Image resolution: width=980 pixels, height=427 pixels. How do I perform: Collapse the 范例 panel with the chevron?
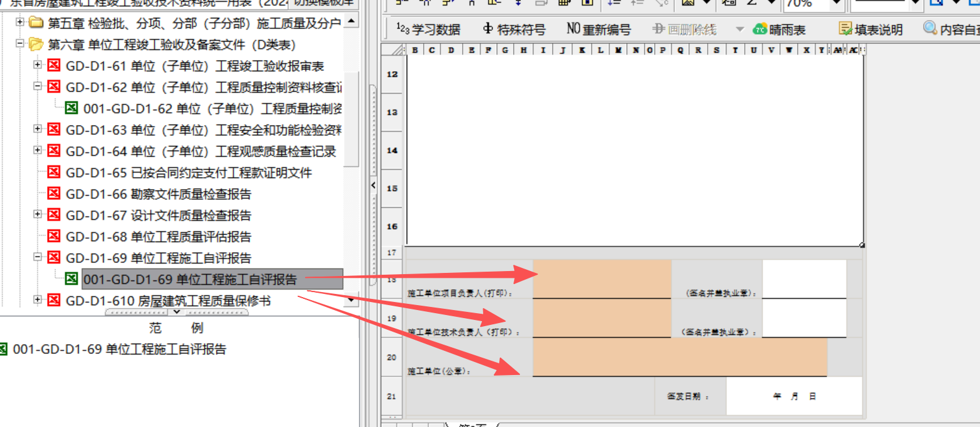177,313
